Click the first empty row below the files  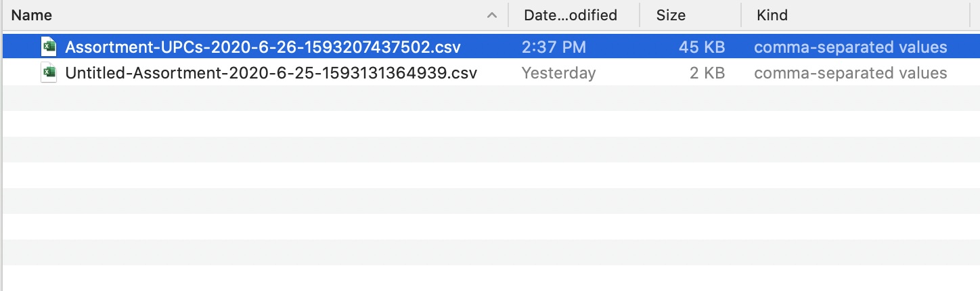(x=490, y=98)
